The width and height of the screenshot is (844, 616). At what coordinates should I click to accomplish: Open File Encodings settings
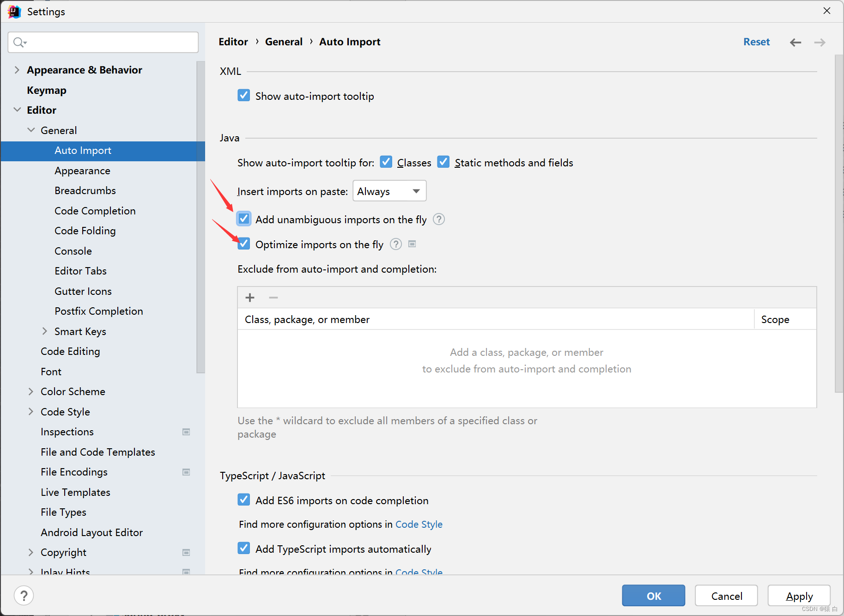(74, 472)
